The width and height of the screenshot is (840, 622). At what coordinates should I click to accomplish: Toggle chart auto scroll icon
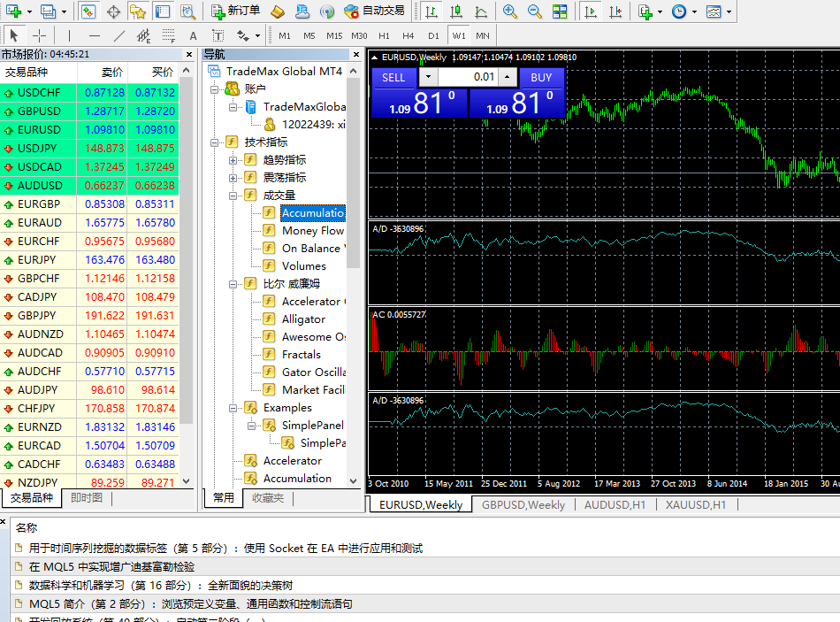(591, 12)
